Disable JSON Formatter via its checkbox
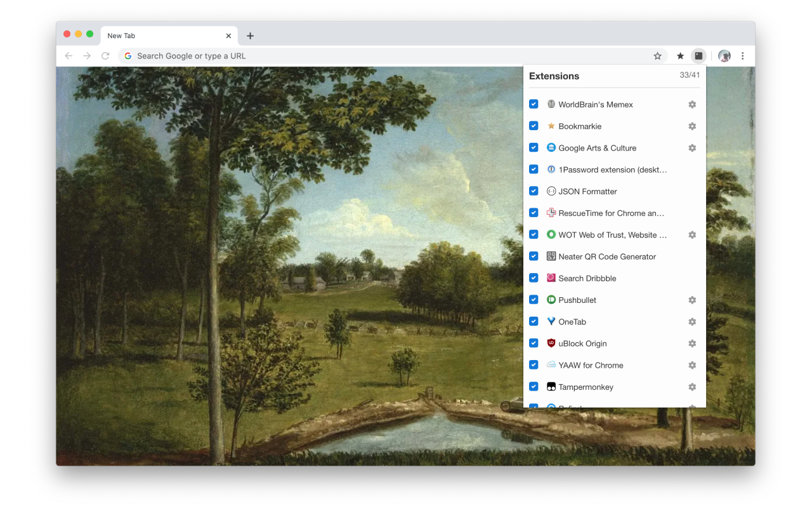Viewport: 812px width, 508px height. 534,191
